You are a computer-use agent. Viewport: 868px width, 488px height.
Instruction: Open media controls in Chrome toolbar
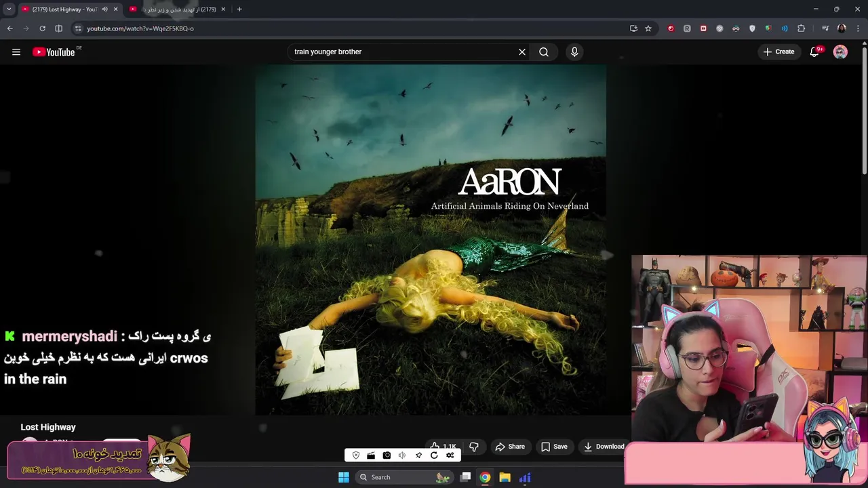825,28
